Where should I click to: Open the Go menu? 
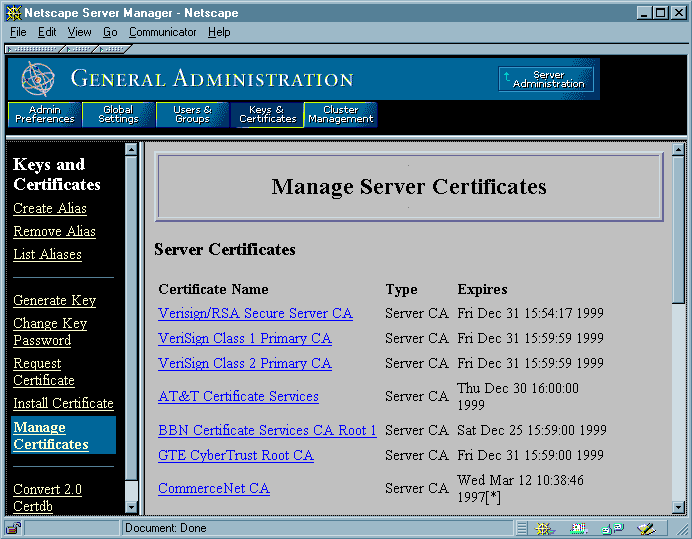tap(110, 32)
